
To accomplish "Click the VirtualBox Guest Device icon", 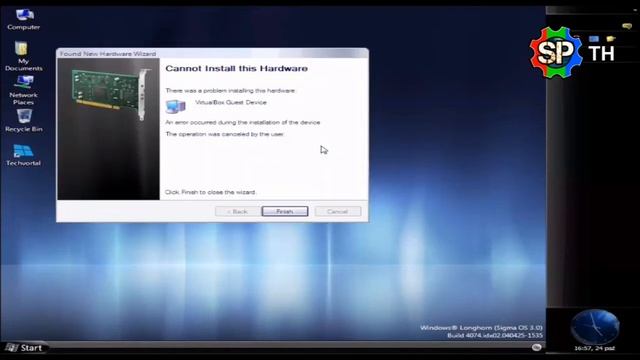I will coord(176,107).
